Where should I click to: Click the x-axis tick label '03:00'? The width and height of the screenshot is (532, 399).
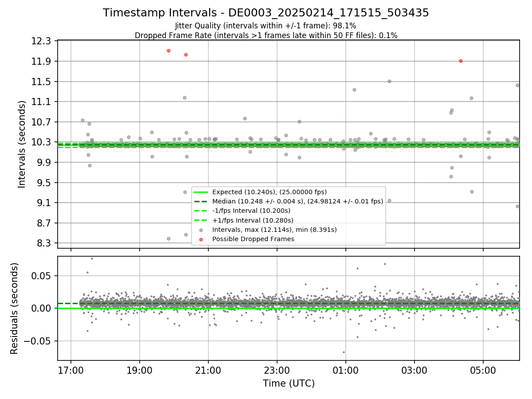[415, 370]
